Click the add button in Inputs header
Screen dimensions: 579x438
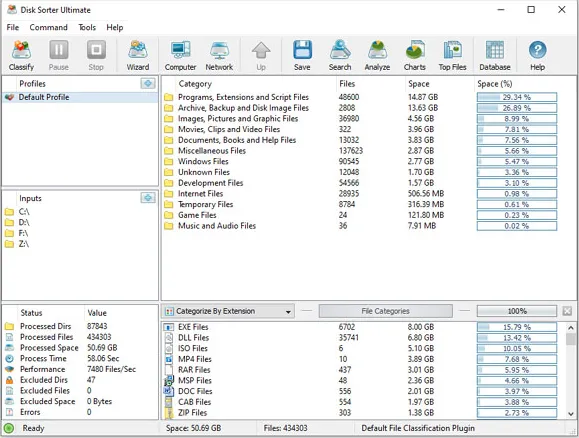pos(148,198)
